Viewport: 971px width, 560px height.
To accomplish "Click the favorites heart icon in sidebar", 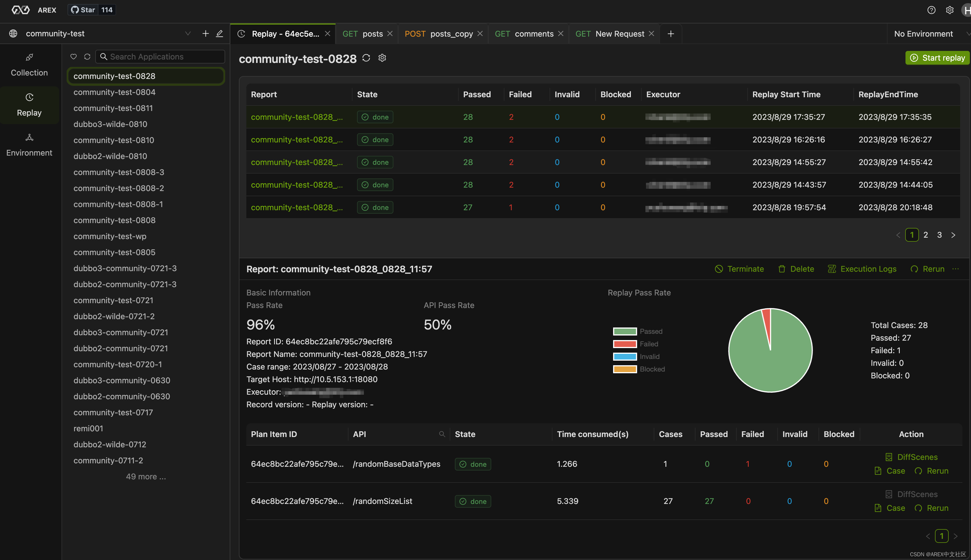I will pos(74,57).
